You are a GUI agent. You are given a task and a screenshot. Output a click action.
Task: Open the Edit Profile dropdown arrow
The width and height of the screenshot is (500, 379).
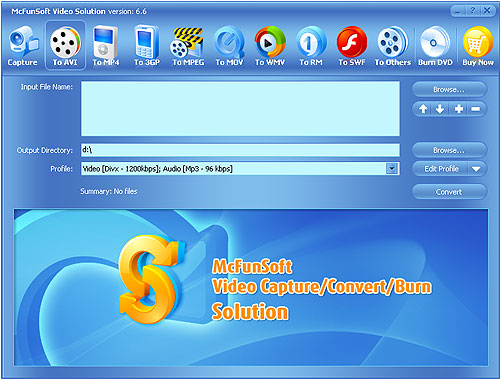pyautogui.click(x=476, y=169)
